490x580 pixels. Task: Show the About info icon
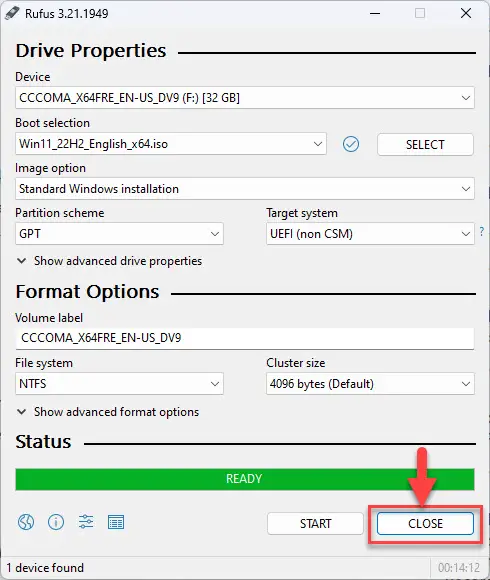56,522
